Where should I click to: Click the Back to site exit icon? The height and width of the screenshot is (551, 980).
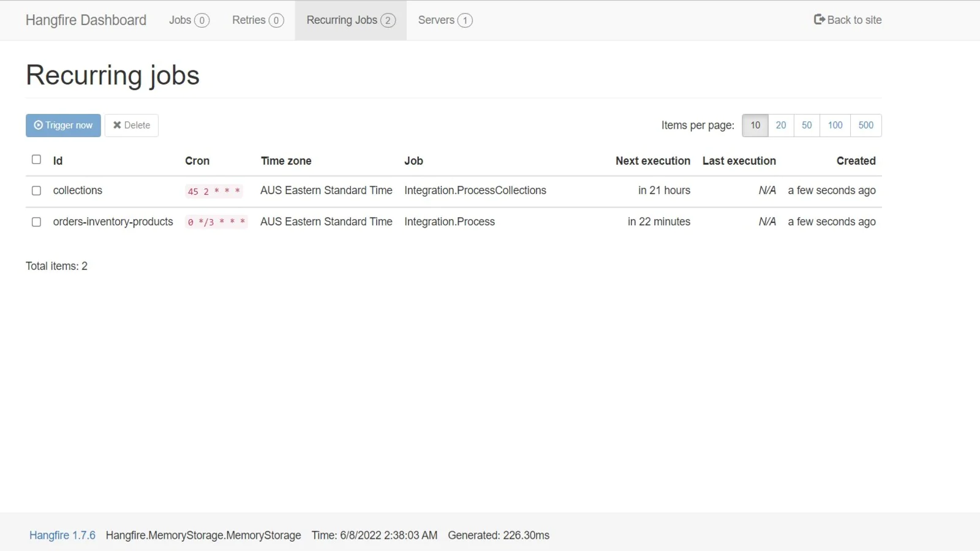(x=819, y=20)
